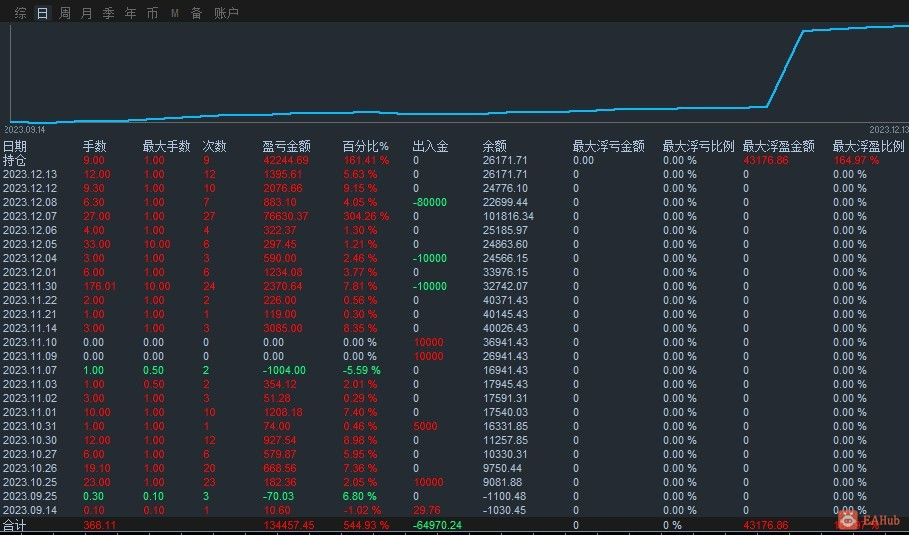Click the 最大手数 column header
This screenshot has height=535, width=909.
tap(166, 146)
